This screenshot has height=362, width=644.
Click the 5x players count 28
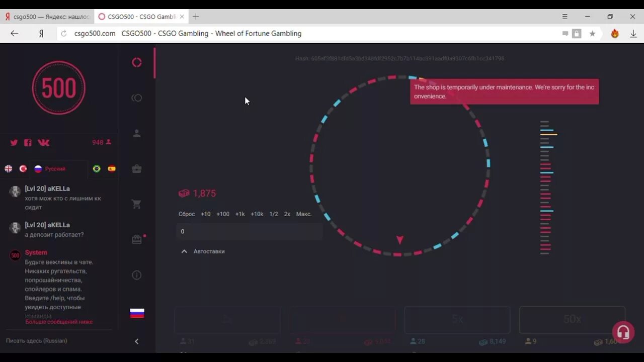(x=418, y=341)
